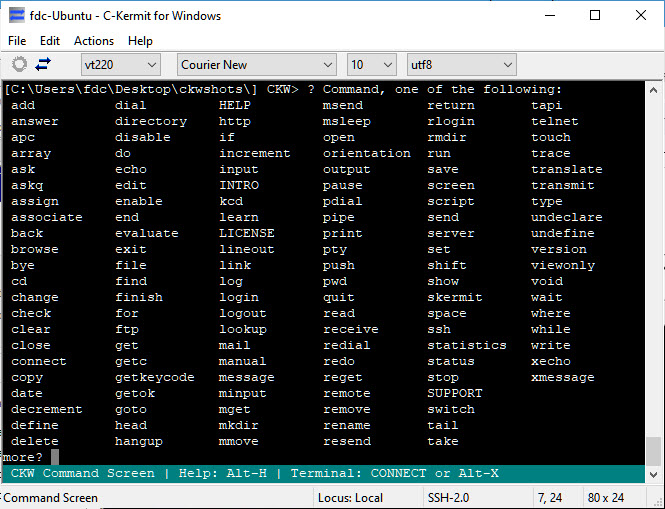Click the 'take' command text
Viewport: 665px width, 509px height.
pos(443,441)
